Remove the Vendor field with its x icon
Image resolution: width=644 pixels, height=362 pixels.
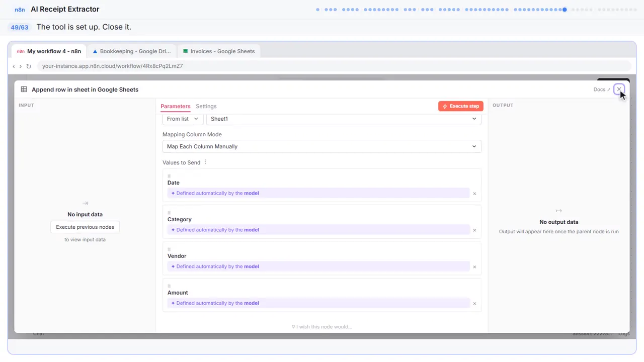click(474, 267)
